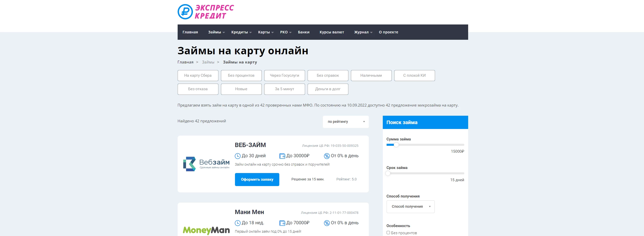Click the wallet icon beside До 30000₽

click(282, 156)
